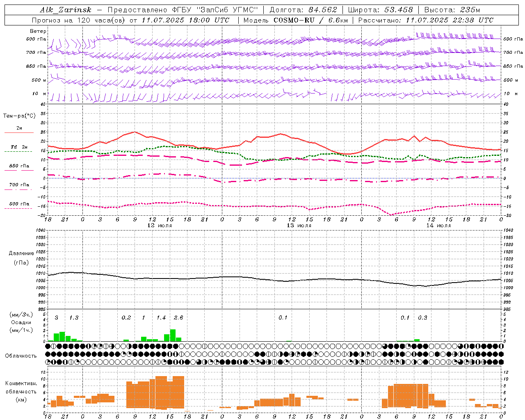Click the Долгота: 84.562 value

303,10
